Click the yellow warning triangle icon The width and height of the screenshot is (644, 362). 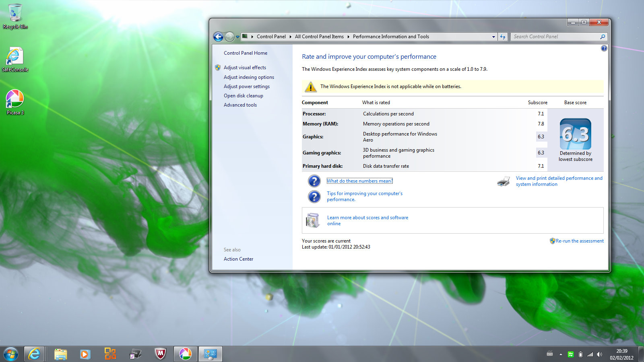pyautogui.click(x=310, y=86)
